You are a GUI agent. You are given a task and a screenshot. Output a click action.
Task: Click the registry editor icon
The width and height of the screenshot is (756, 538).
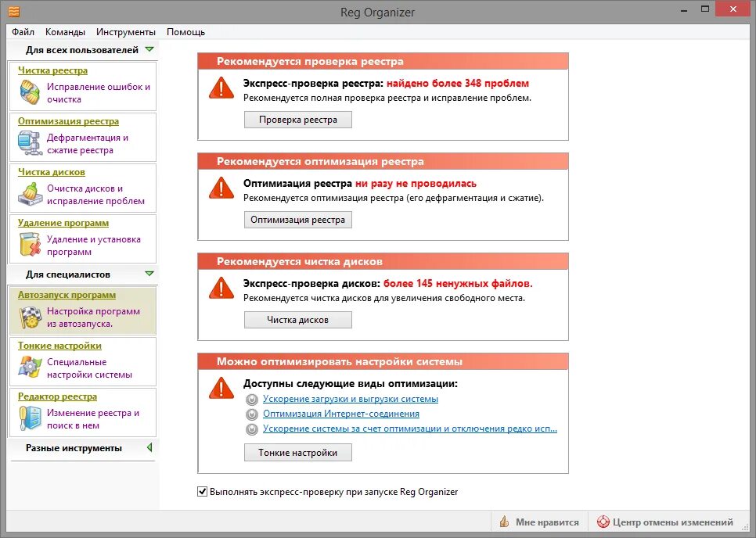[30, 418]
